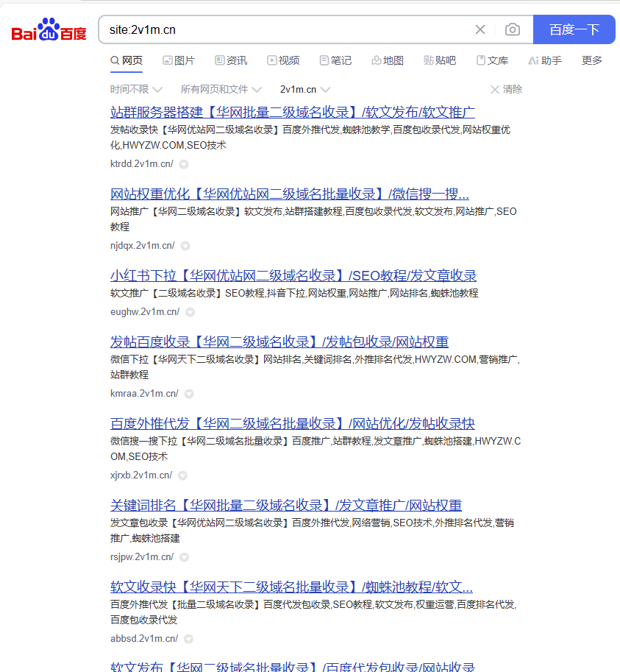Expand the arrow next to xjrxb.2v1m.cn/

click(183, 475)
